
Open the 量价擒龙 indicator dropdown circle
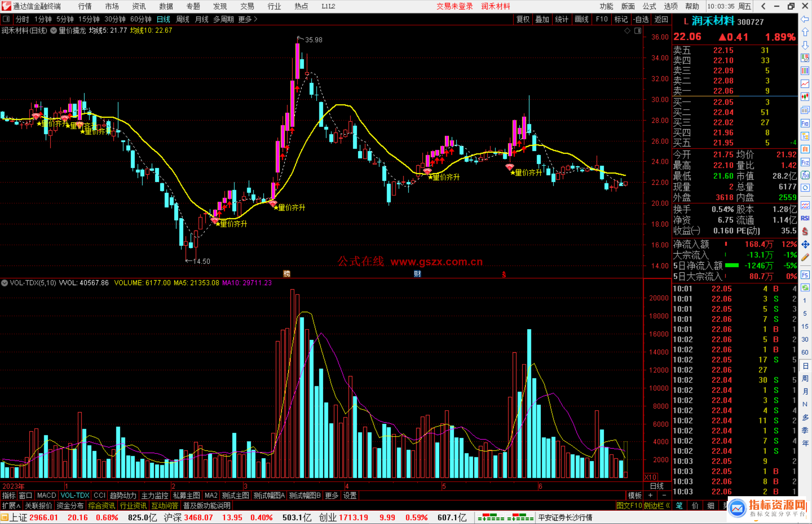click(x=53, y=31)
